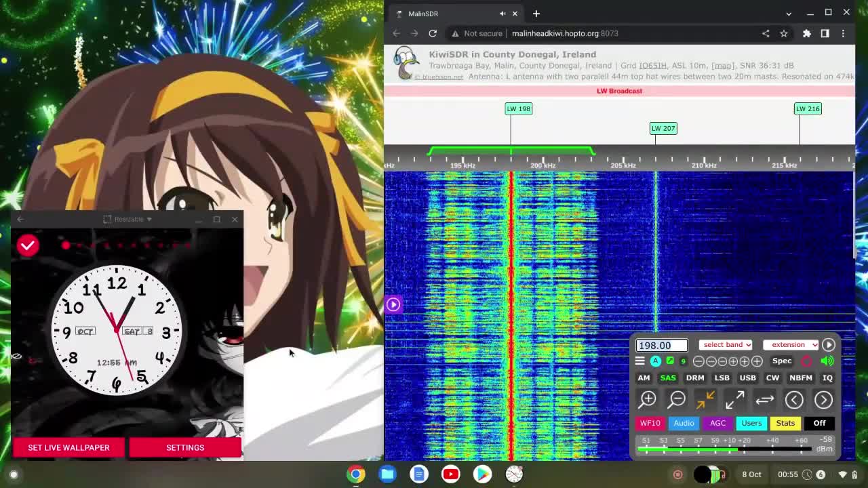Open the Resizable dropdown in clock window
This screenshot has width=868, height=488.
(127, 219)
